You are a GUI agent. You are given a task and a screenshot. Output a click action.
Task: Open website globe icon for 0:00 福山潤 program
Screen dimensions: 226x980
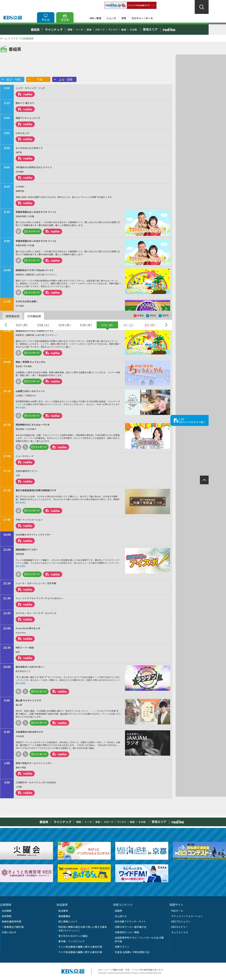click(18, 723)
